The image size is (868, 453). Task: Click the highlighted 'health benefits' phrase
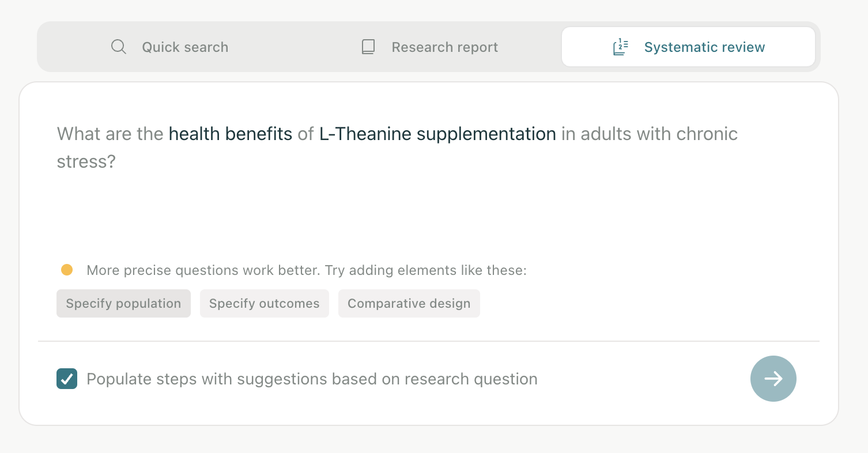click(231, 134)
